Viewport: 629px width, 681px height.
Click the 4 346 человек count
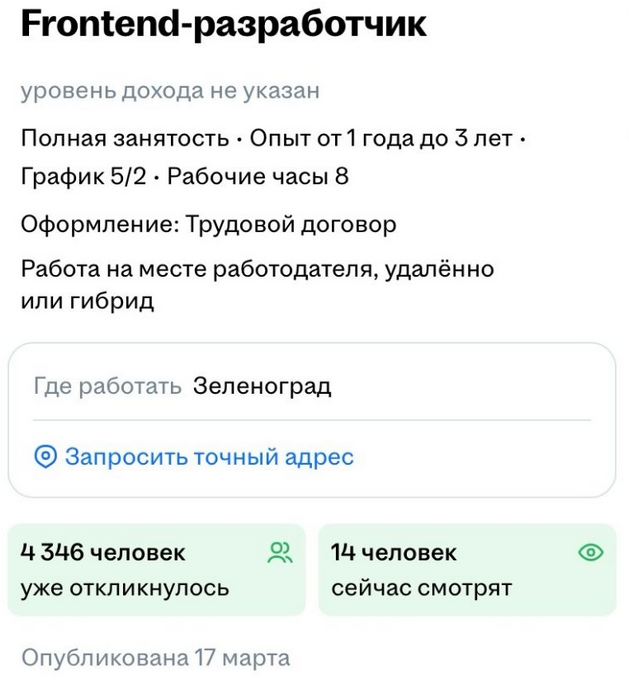(103, 552)
